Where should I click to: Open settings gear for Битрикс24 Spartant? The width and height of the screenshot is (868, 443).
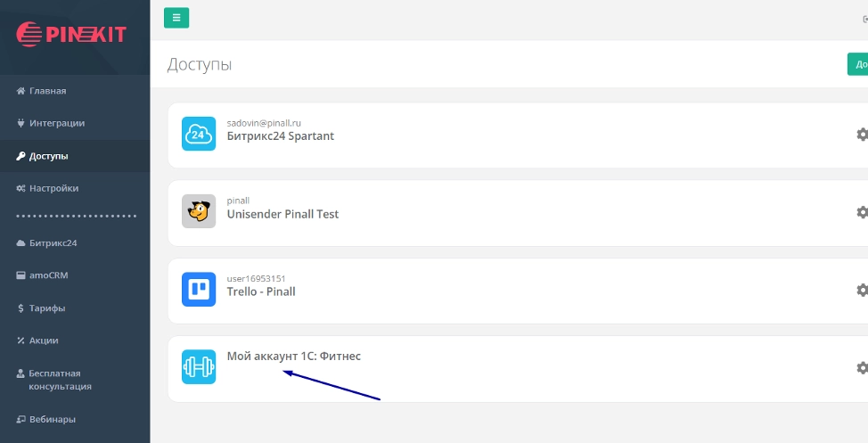point(862,135)
